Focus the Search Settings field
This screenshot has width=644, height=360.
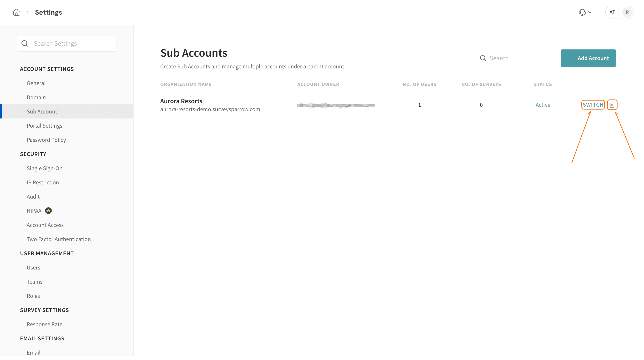click(x=67, y=43)
